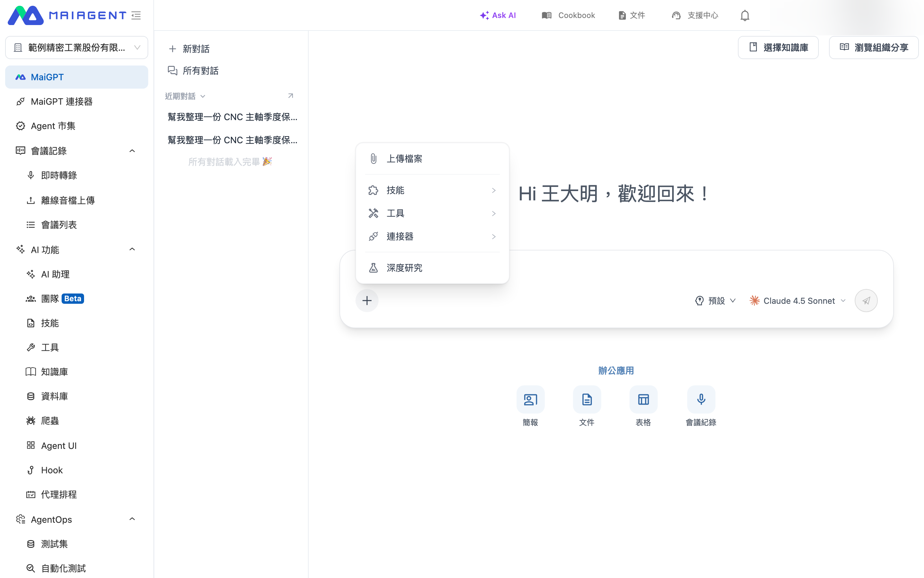This screenshot has width=924, height=578.
Task: Open recent conversations in expanded view arrow
Action: tap(291, 96)
